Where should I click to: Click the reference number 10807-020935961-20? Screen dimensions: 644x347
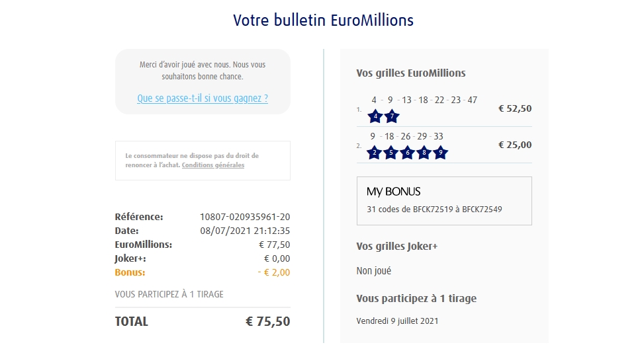pos(245,217)
